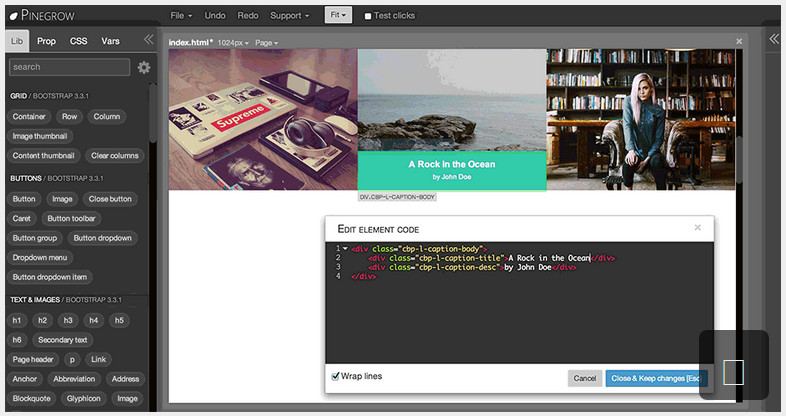Select the Clear columns component
The image size is (786, 416).
coord(115,155)
